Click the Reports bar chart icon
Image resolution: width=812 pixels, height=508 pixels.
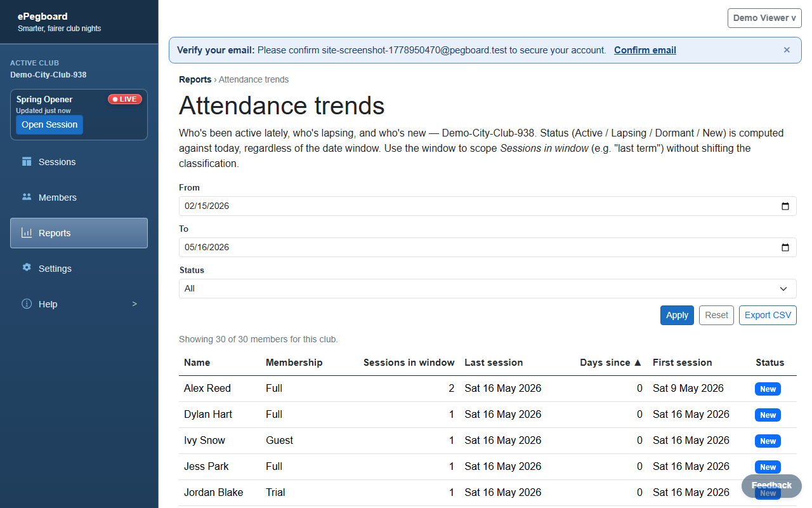[x=27, y=233]
